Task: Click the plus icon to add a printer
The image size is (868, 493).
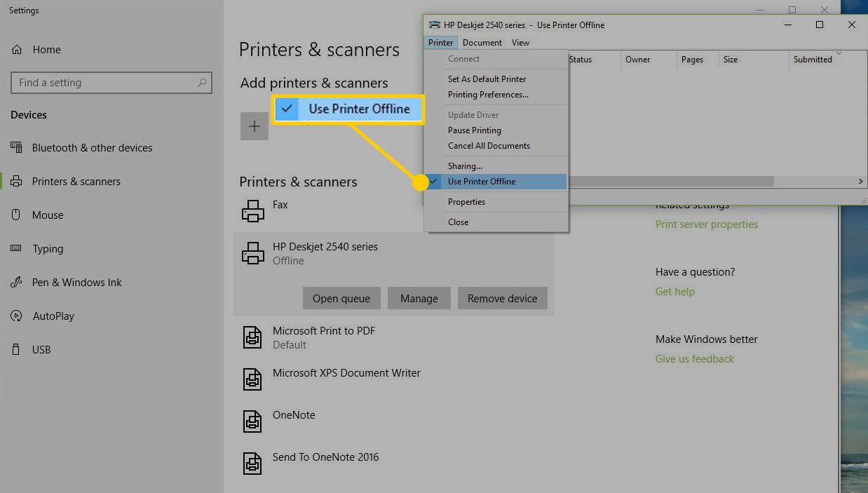Action: click(255, 126)
